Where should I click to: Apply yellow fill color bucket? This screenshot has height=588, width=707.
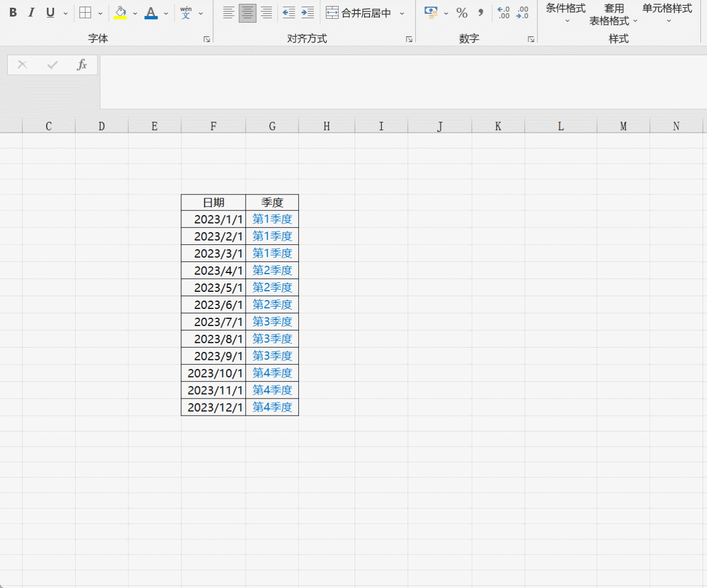coord(120,13)
